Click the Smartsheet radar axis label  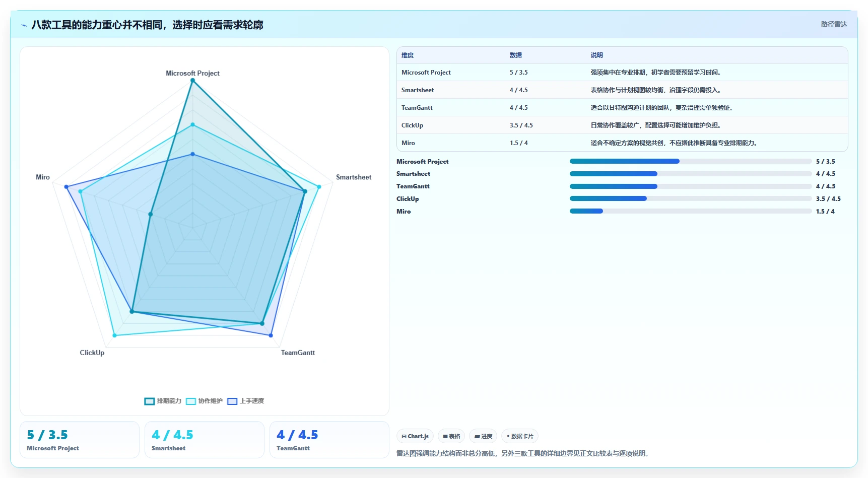[x=354, y=177]
